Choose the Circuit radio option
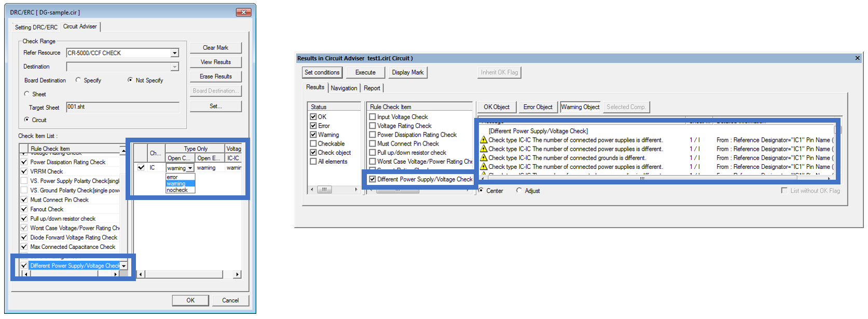 tap(27, 119)
